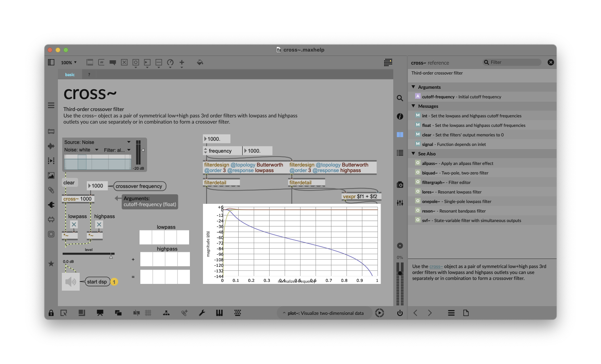Screen dimensions: 601x364
Task: Collapse the See Also section
Action: 413,153
